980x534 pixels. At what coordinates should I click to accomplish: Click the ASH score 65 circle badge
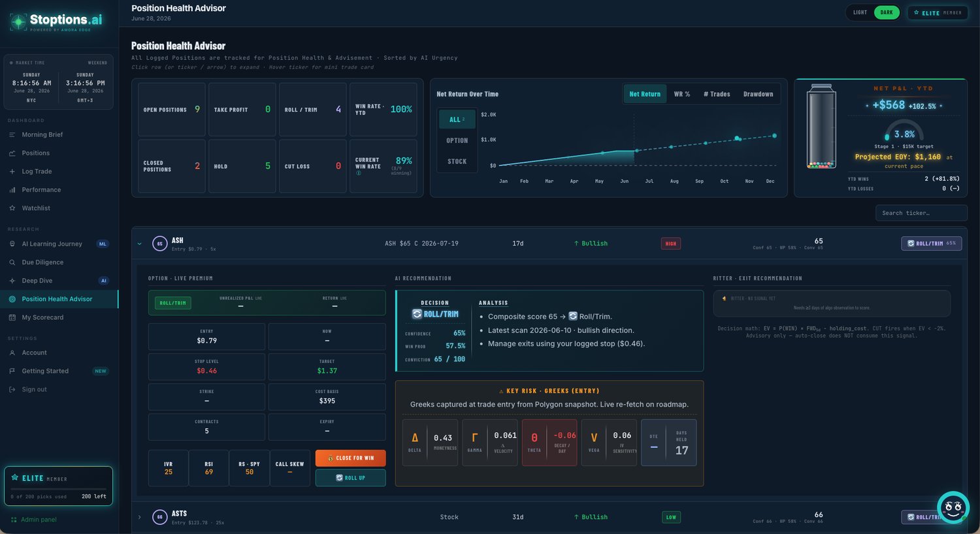tap(159, 243)
